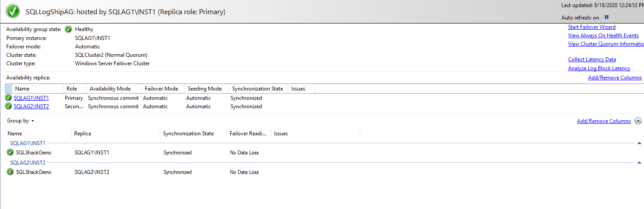The image size is (644, 209).
Task: Click the large green healthy status icon in header
Action: (x=12, y=12)
